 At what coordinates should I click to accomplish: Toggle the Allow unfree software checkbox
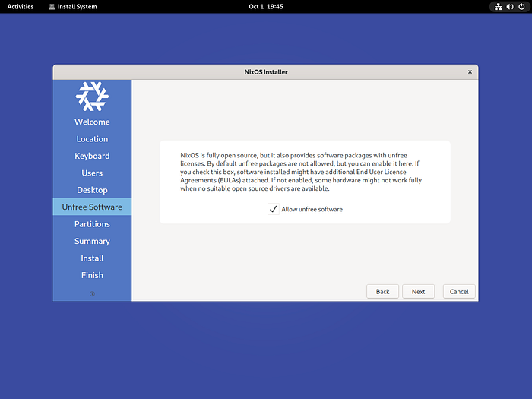point(273,209)
